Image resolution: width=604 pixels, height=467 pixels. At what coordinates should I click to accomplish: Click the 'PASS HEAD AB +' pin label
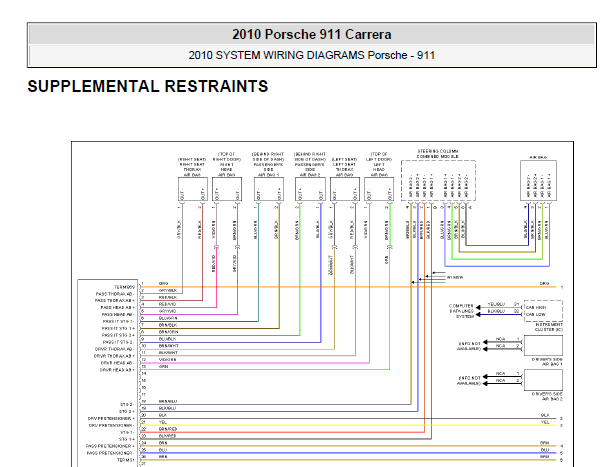click(117, 307)
